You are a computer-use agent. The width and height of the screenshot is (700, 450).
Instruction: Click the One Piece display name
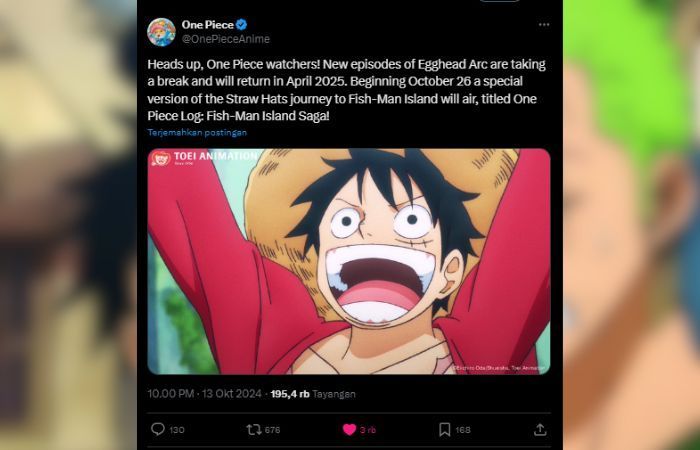pyautogui.click(x=208, y=25)
